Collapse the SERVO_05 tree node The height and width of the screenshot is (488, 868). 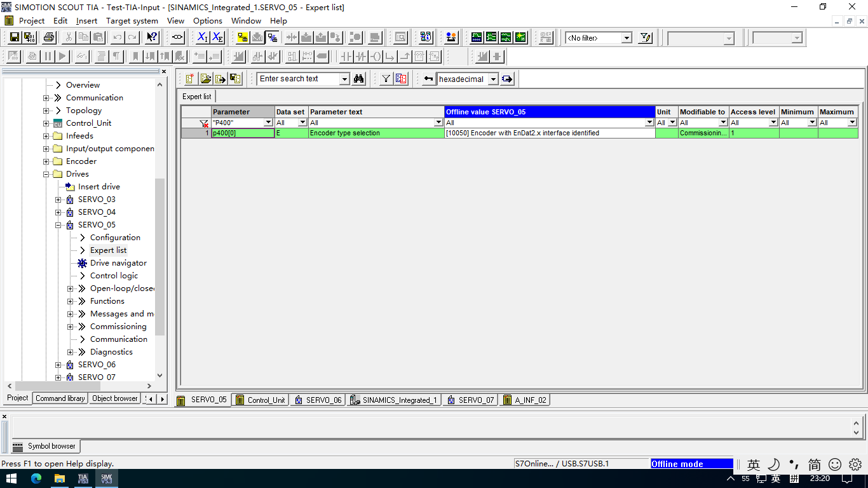tap(58, 225)
